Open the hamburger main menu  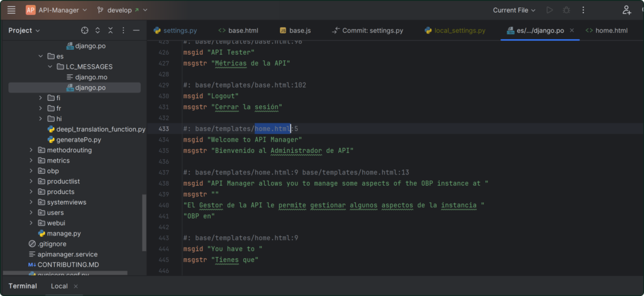pos(11,10)
